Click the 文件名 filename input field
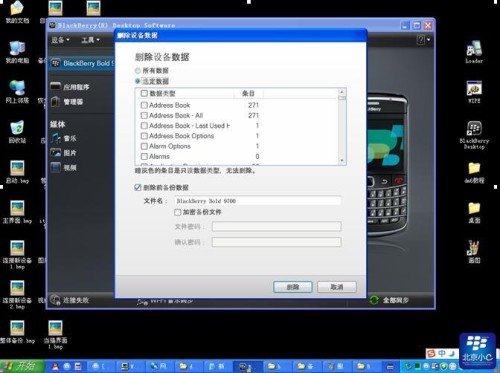This screenshot has width=500, height=373. tap(257, 201)
